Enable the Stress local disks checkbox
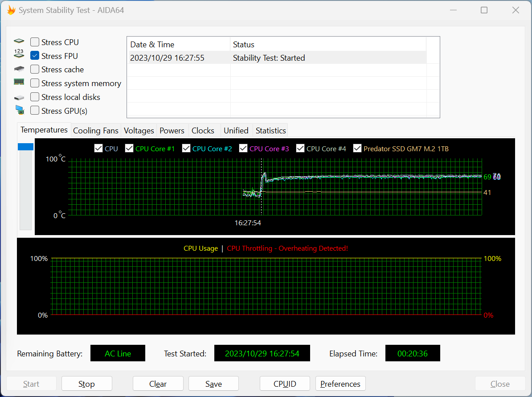 [35, 97]
